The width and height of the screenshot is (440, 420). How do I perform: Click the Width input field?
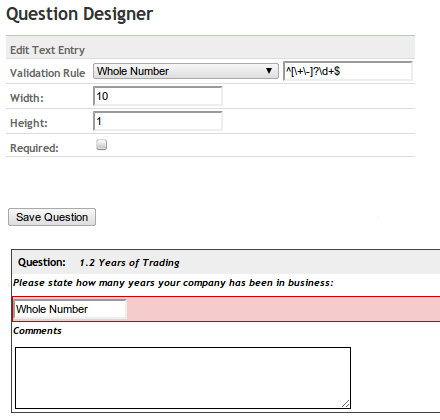(x=158, y=96)
